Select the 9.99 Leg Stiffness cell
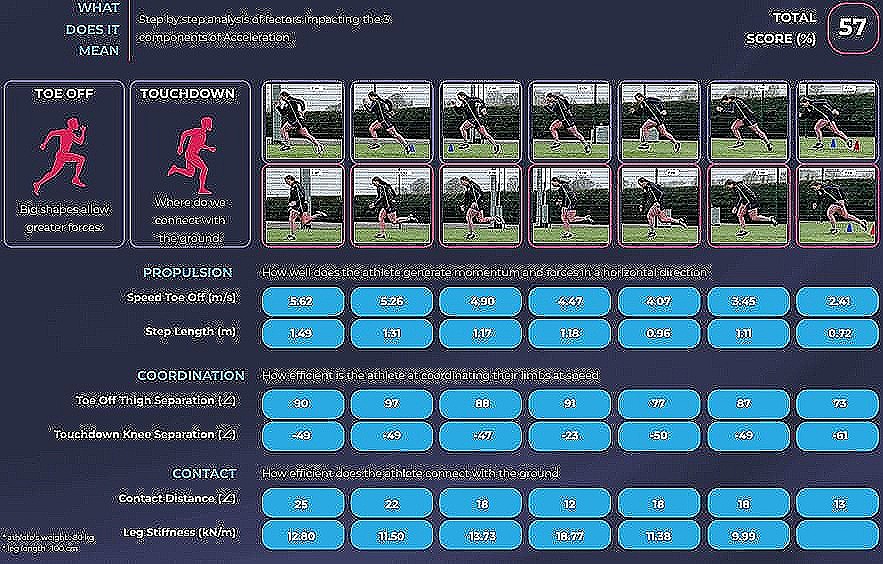This screenshot has height=564, width=883. [748, 535]
